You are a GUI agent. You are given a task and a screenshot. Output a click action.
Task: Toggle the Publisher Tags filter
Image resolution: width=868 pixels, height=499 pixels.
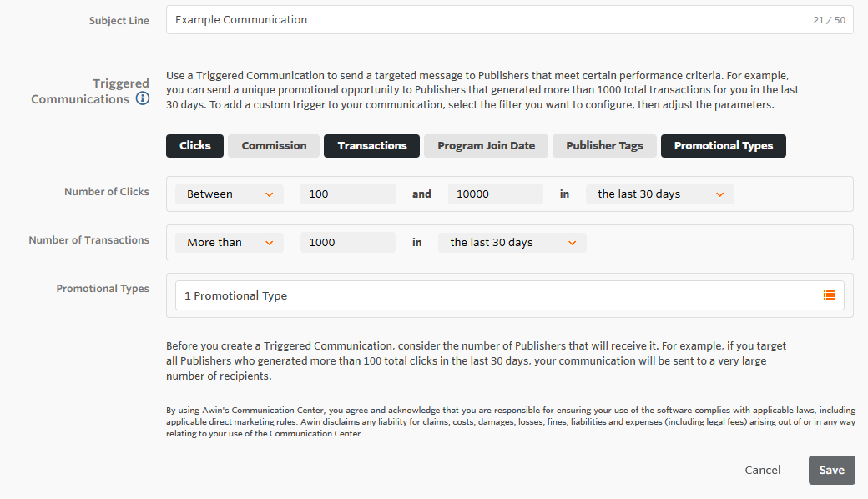pyautogui.click(x=603, y=145)
